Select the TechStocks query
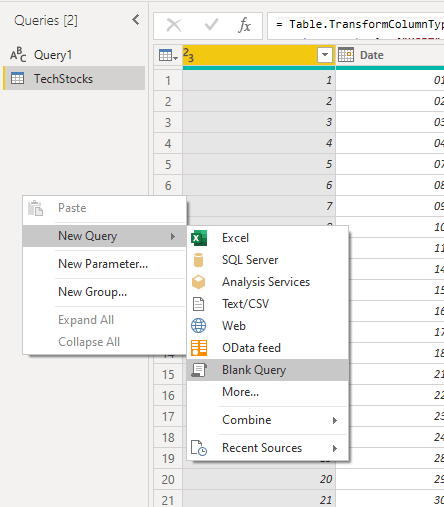The width and height of the screenshot is (444, 507). click(x=74, y=78)
